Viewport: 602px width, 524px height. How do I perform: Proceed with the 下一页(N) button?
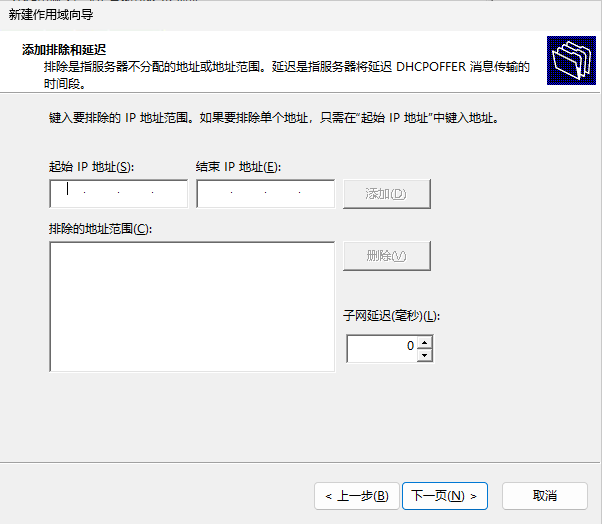(444, 495)
